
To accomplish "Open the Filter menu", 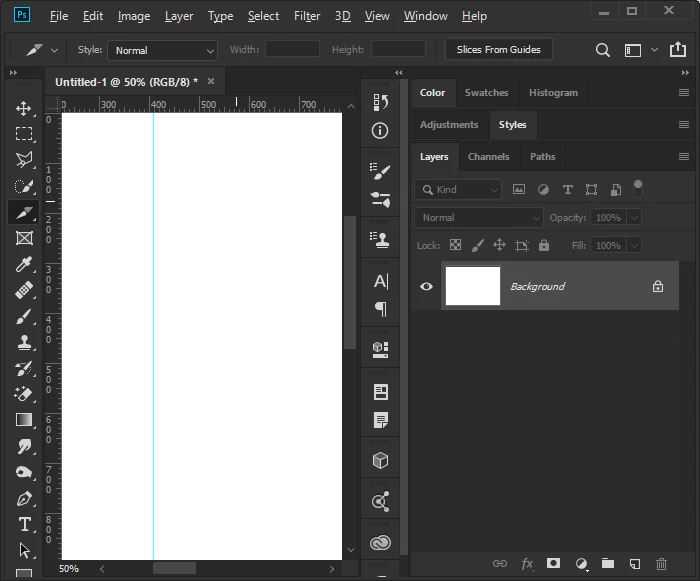I will pos(307,16).
